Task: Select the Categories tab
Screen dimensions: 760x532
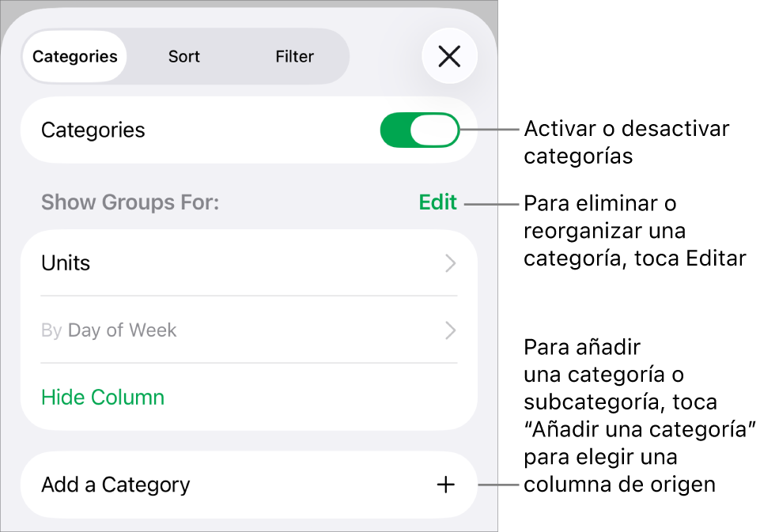Action: pos(74,56)
